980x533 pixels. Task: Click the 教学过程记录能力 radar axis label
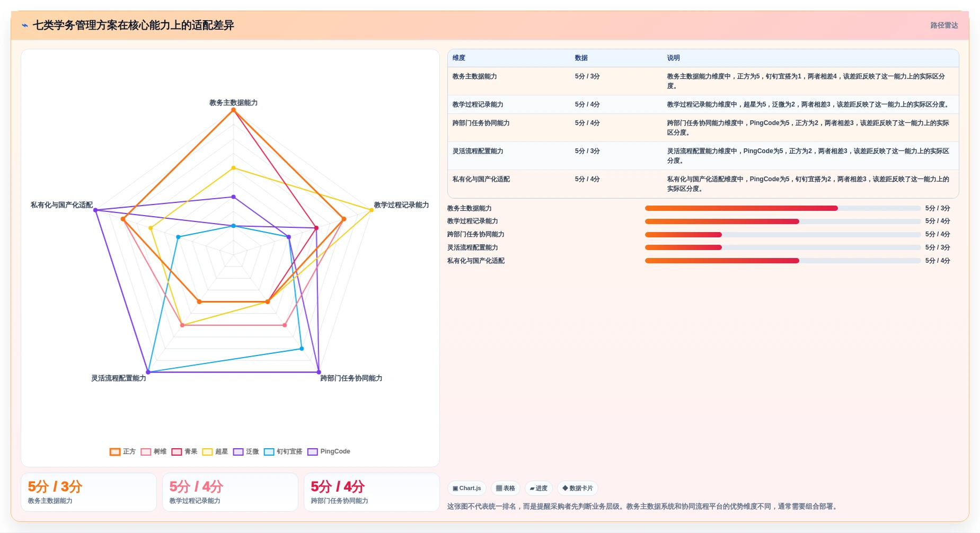401,205
